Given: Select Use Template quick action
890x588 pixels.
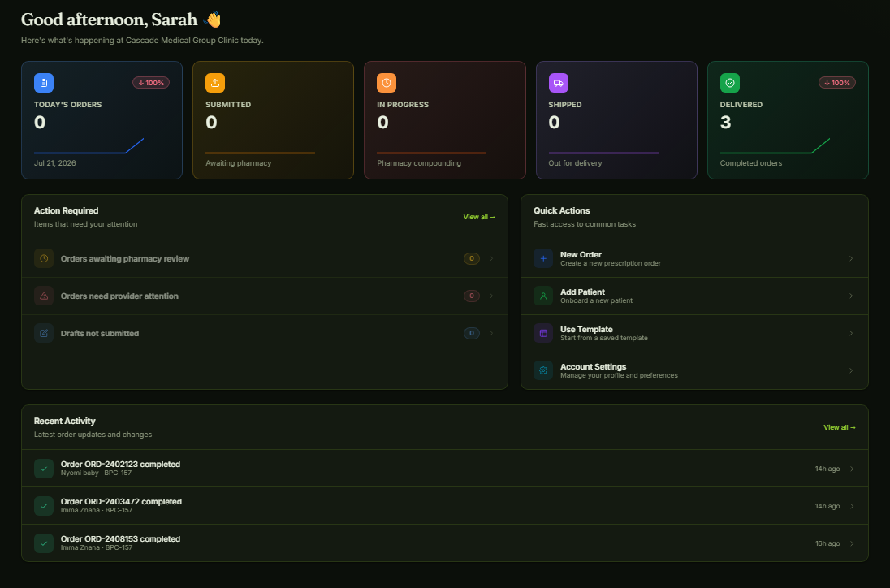Looking at the screenshot, I should [694, 333].
